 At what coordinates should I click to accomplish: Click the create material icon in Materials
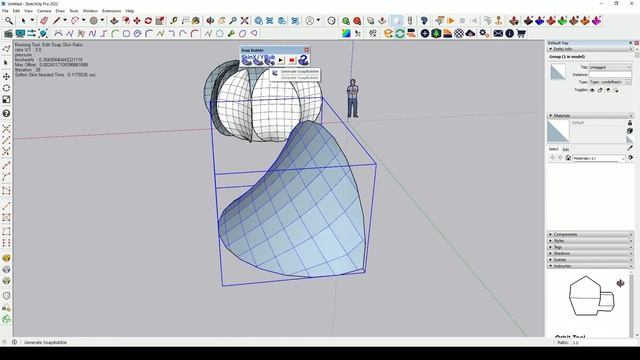(630, 131)
